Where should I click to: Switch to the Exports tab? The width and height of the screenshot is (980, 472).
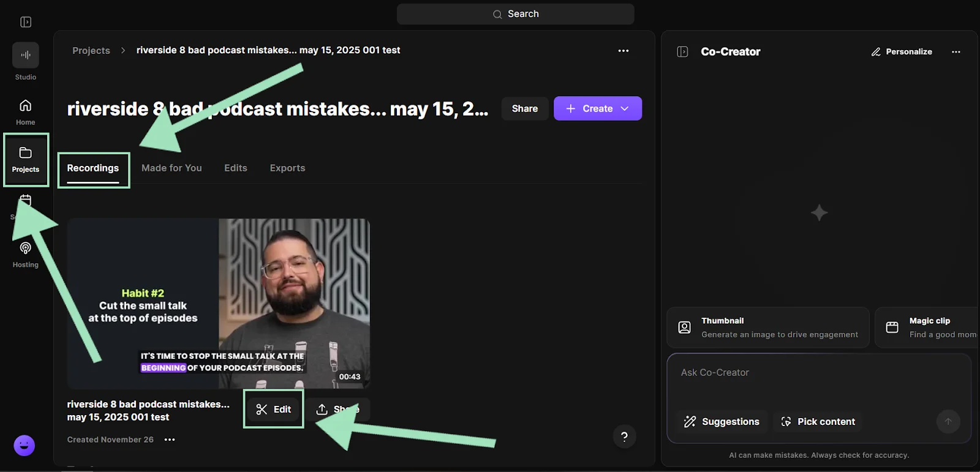click(x=287, y=168)
